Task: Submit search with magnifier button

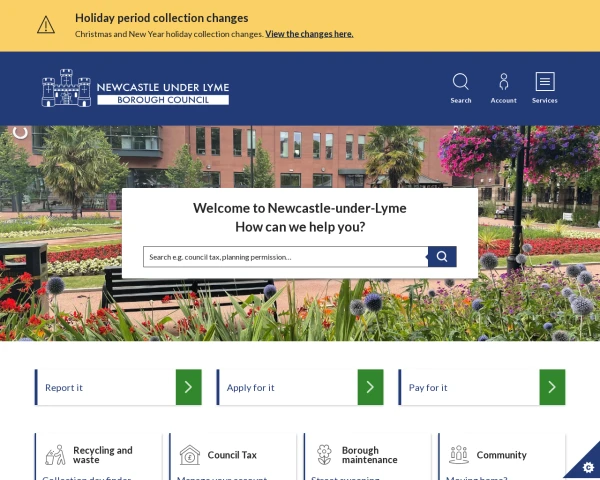Action: [x=442, y=256]
